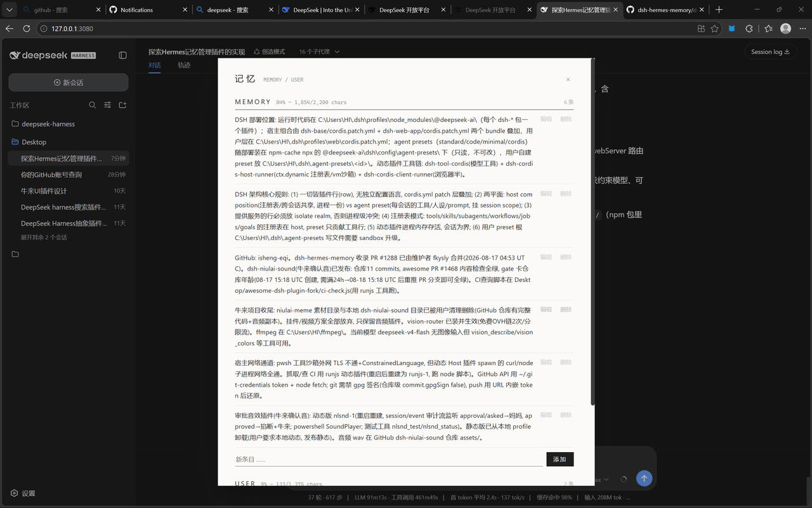812x508 pixels.
Task: Open workspace filter settings icon
Action: coord(108,105)
